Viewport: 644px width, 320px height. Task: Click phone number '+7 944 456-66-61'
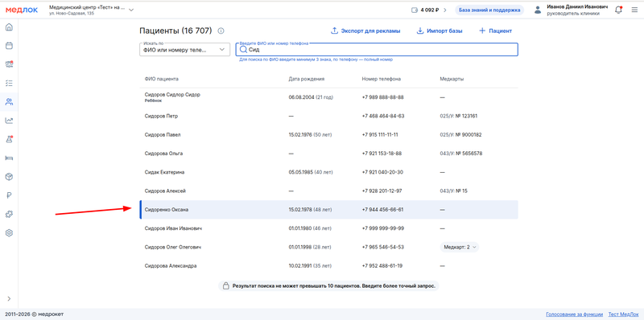[382, 210]
